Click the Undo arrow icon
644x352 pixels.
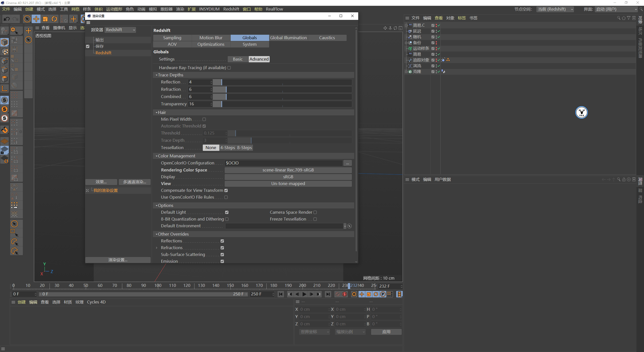[x=7, y=19]
